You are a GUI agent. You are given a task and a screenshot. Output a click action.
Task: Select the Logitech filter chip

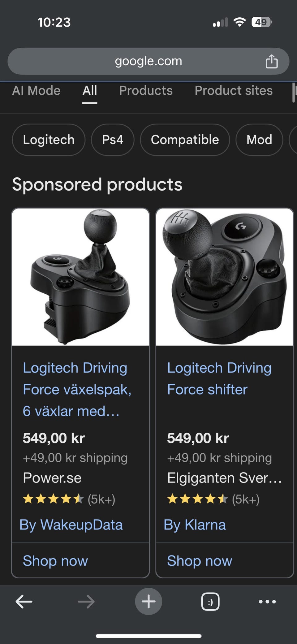coord(49,140)
